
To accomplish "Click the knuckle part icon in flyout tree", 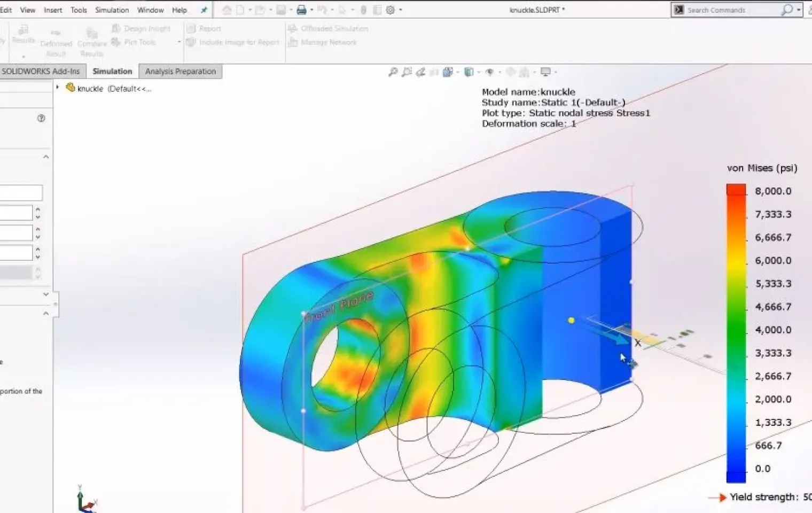I will coord(70,88).
